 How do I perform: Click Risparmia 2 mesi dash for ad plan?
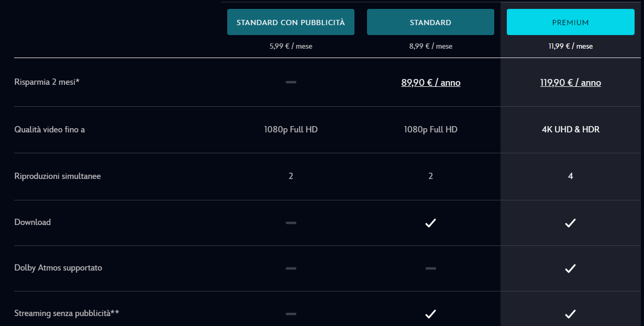click(x=291, y=82)
